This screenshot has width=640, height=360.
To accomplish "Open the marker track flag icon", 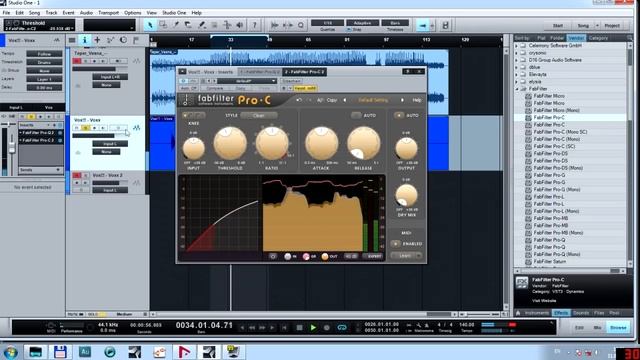I will tap(136, 40).
